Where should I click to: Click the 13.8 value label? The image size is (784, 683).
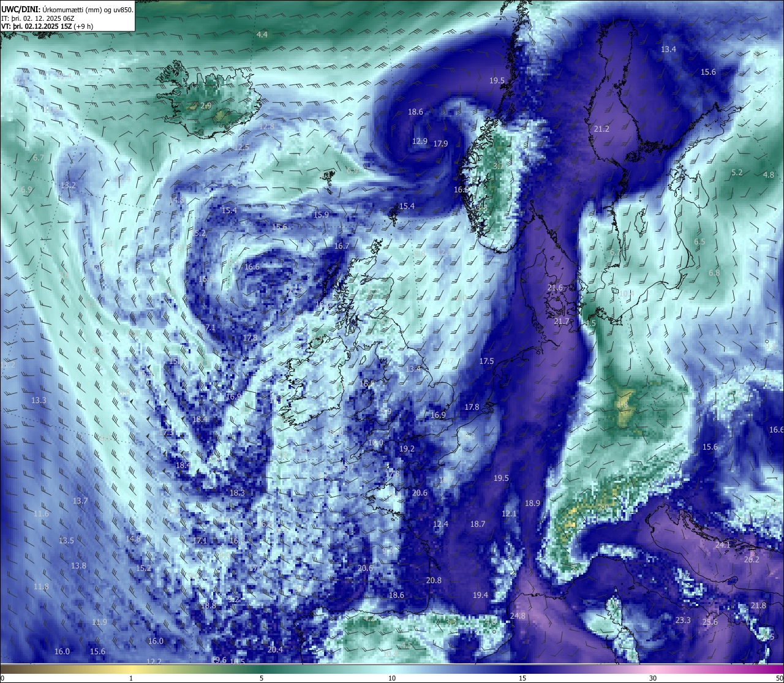(78, 566)
